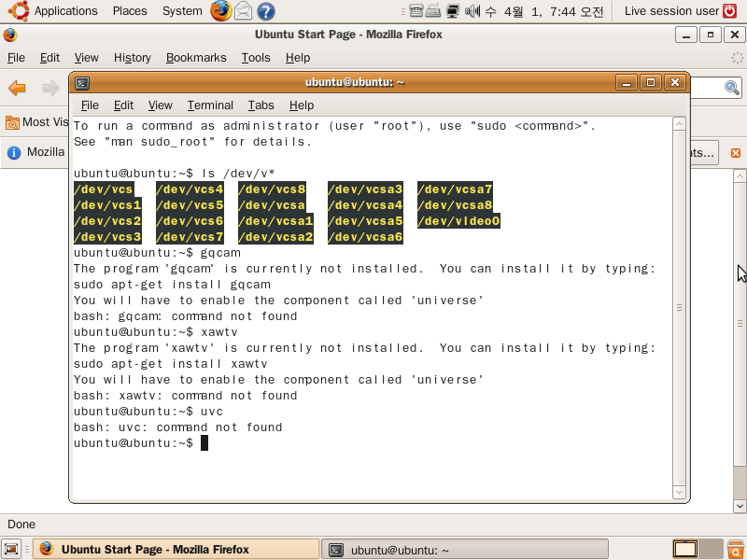Image resolution: width=747 pixels, height=560 pixels.
Task: Click 'bash: uvc: command not found' line
Action: click(x=178, y=427)
